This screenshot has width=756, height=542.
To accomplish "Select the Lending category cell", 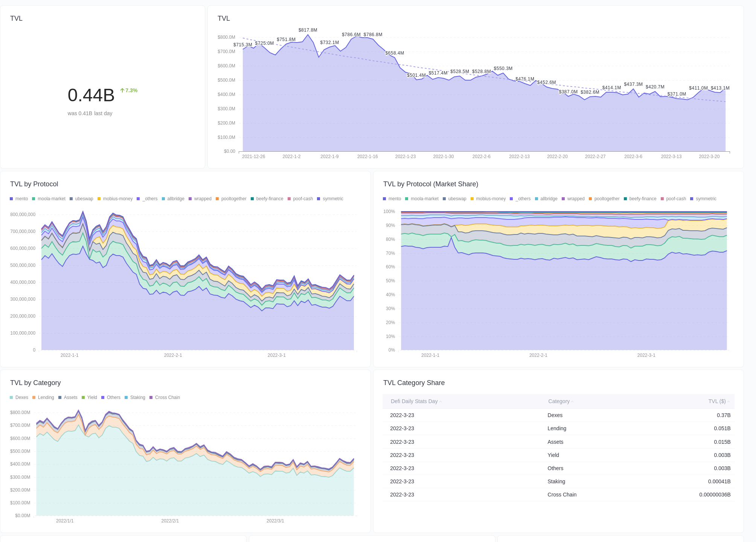I will pyautogui.click(x=557, y=428).
